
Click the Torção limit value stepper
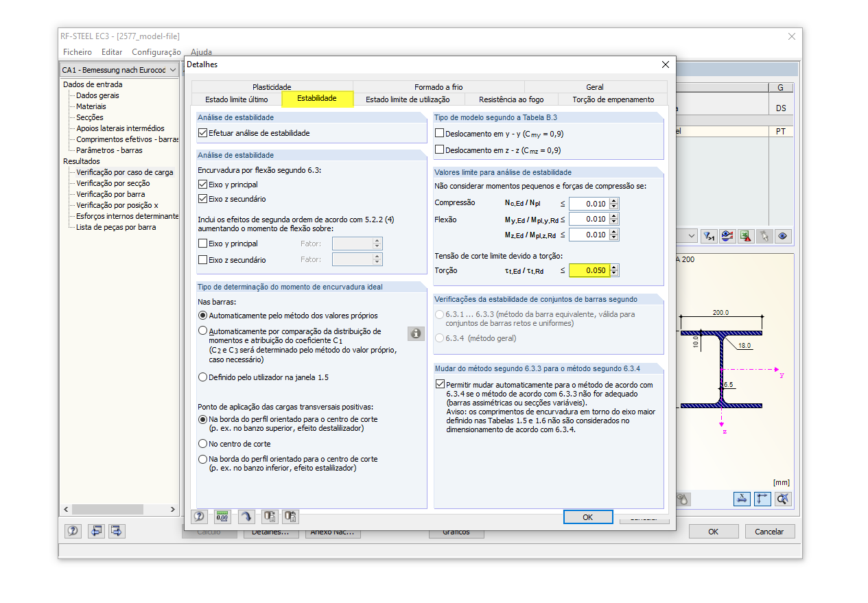(x=614, y=270)
